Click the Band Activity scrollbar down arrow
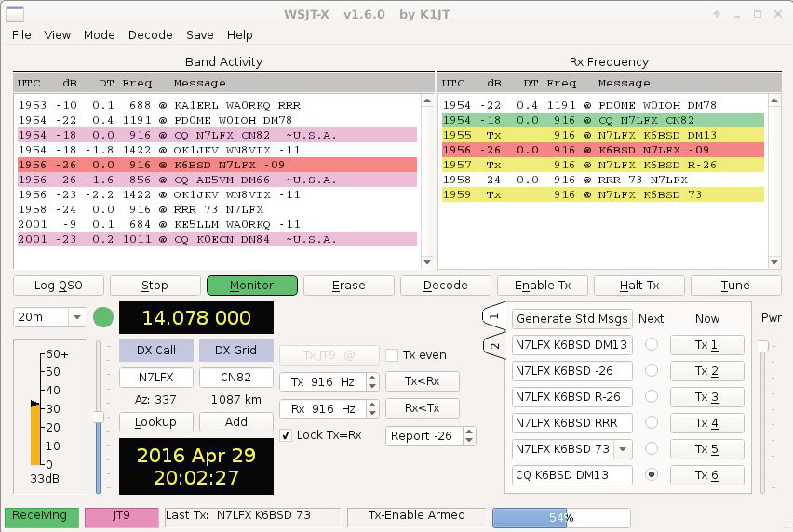793x532 pixels. pos(427,262)
